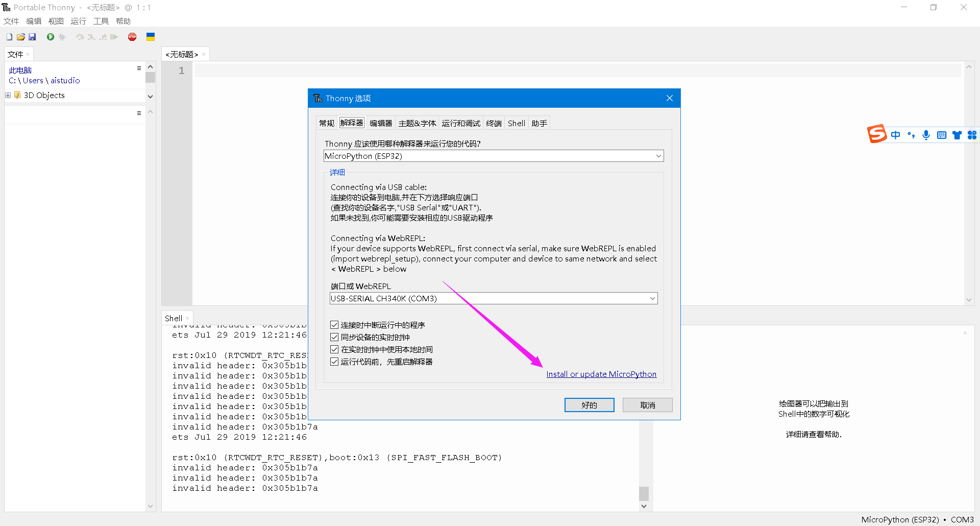Run current script with green play icon
The image size is (980, 526).
coord(51,37)
